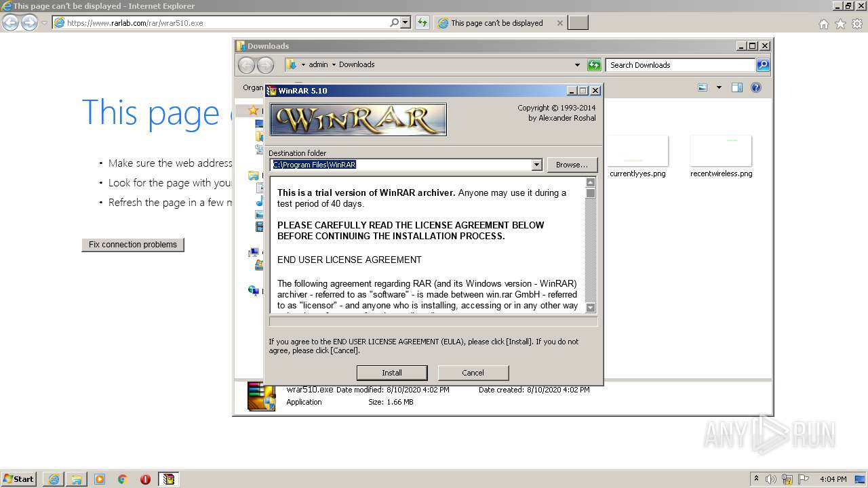Click the IE Tools gear icon
868x488 pixels.
[x=857, y=24]
